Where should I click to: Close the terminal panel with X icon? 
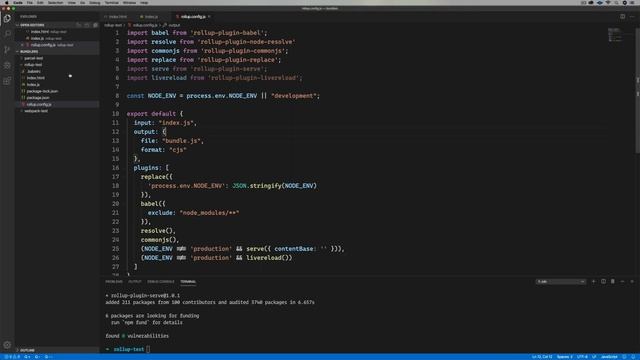point(632,281)
